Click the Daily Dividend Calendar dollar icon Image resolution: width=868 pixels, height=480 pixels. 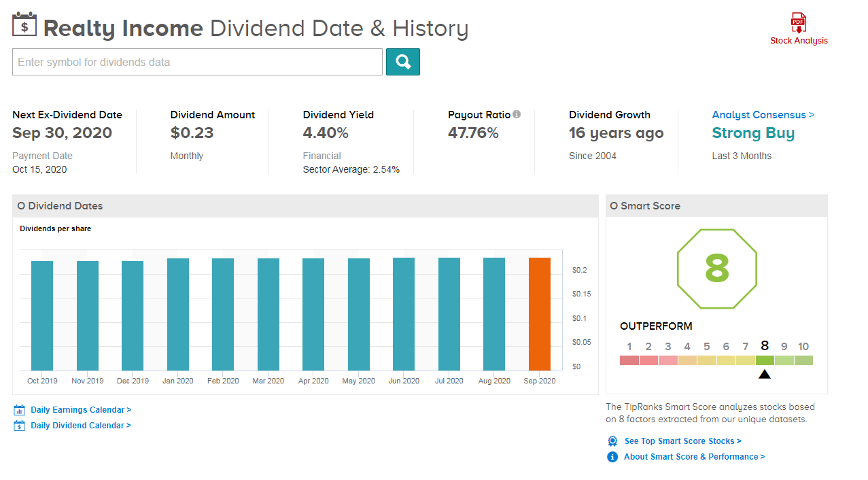(x=19, y=426)
